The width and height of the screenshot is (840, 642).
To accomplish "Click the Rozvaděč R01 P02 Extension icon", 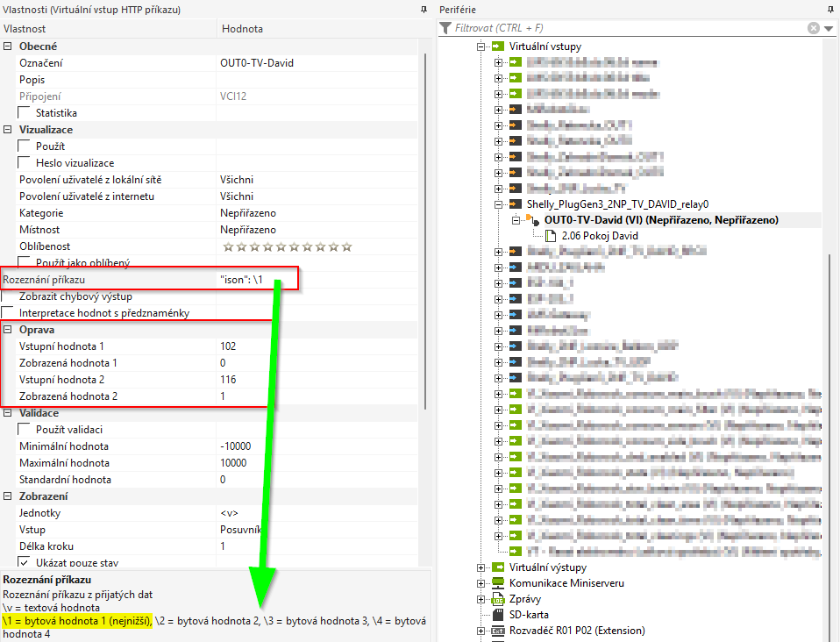I will coord(500,631).
